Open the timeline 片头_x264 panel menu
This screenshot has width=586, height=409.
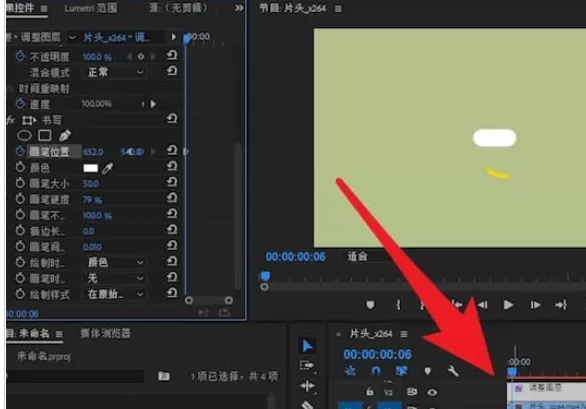(404, 334)
